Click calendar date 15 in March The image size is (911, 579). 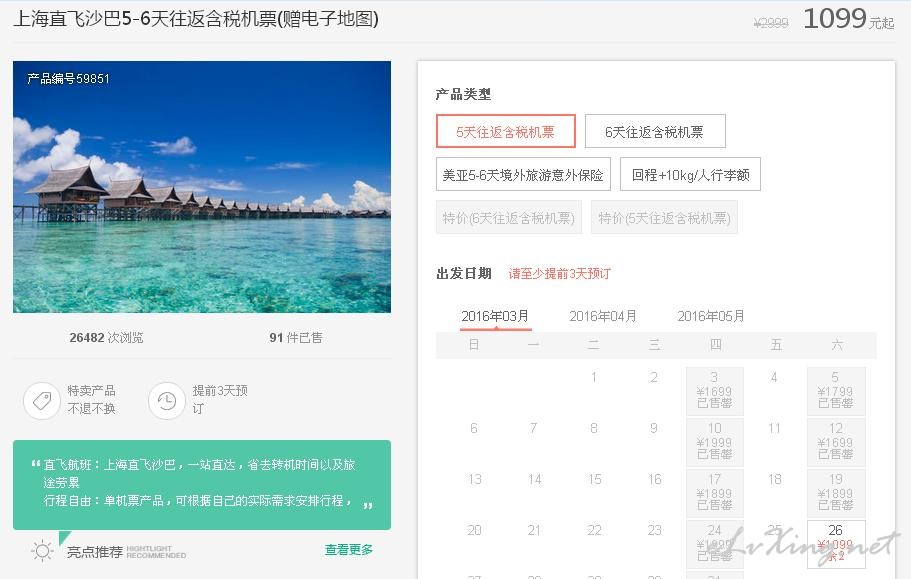tap(594, 479)
